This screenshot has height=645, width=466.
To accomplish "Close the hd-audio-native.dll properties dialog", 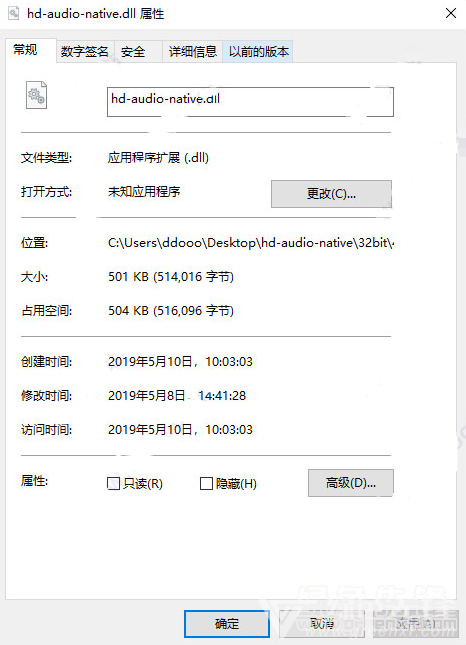I will tap(451, 13).
